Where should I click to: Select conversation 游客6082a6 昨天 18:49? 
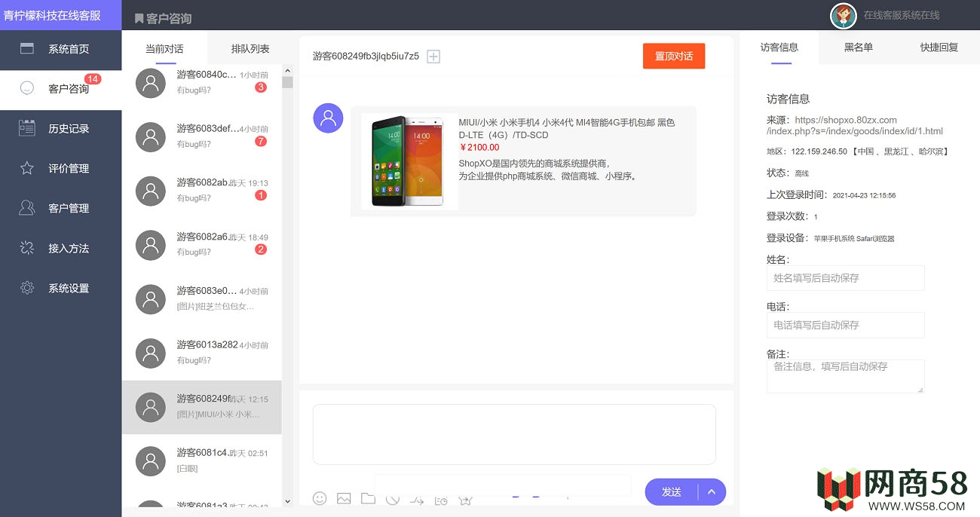[x=202, y=244]
